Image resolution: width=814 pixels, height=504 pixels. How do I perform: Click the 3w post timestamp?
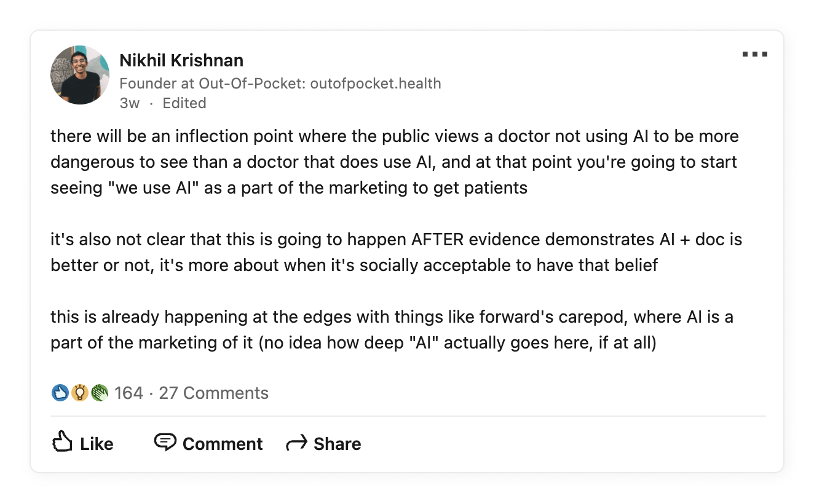129,103
